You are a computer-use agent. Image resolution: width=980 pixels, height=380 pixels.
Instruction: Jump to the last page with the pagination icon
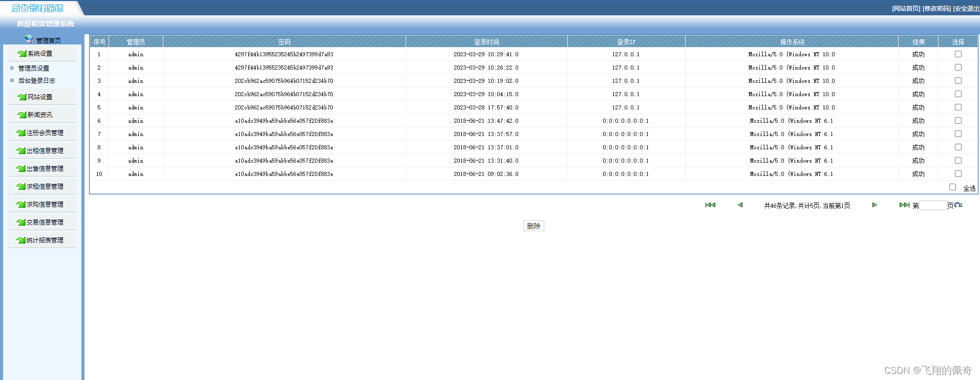(904, 205)
